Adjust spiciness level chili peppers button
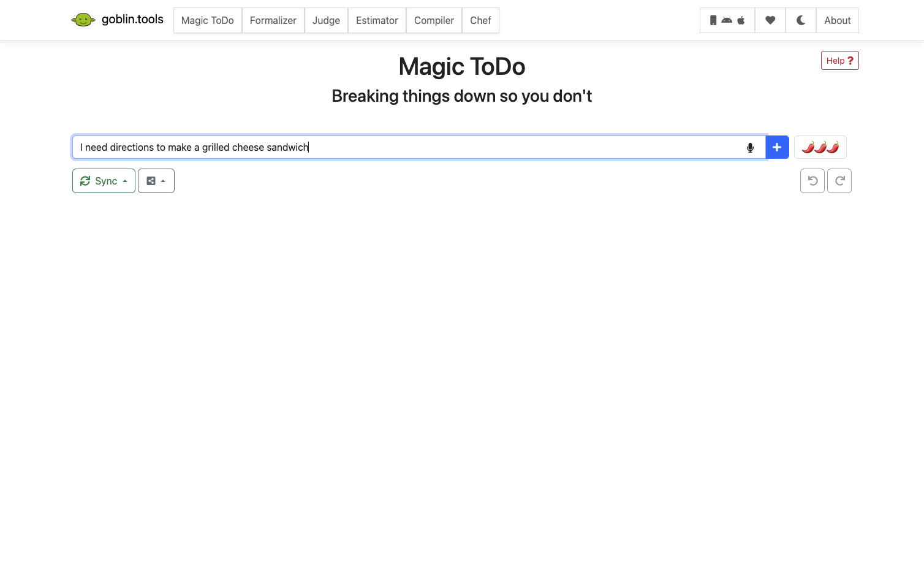Viewport: 924px width, 575px height. [820, 147]
